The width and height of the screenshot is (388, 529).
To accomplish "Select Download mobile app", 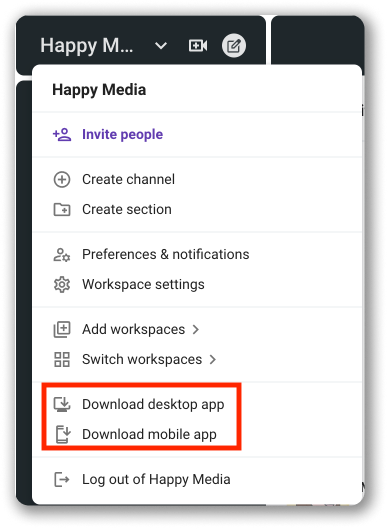I will pyautogui.click(x=149, y=435).
